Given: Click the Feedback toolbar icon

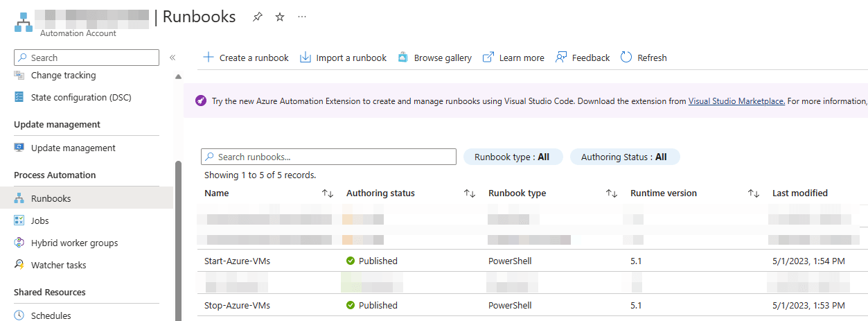Looking at the screenshot, I should point(561,58).
